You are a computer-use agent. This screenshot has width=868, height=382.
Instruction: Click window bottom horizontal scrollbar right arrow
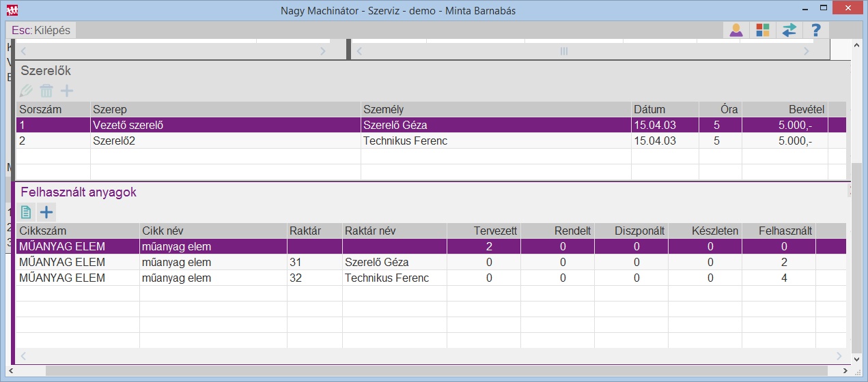pyautogui.click(x=845, y=370)
